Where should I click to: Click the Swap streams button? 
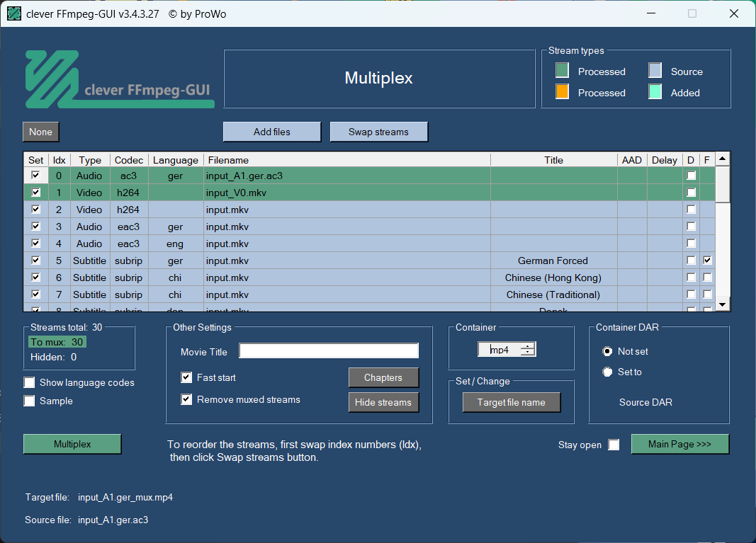click(378, 132)
